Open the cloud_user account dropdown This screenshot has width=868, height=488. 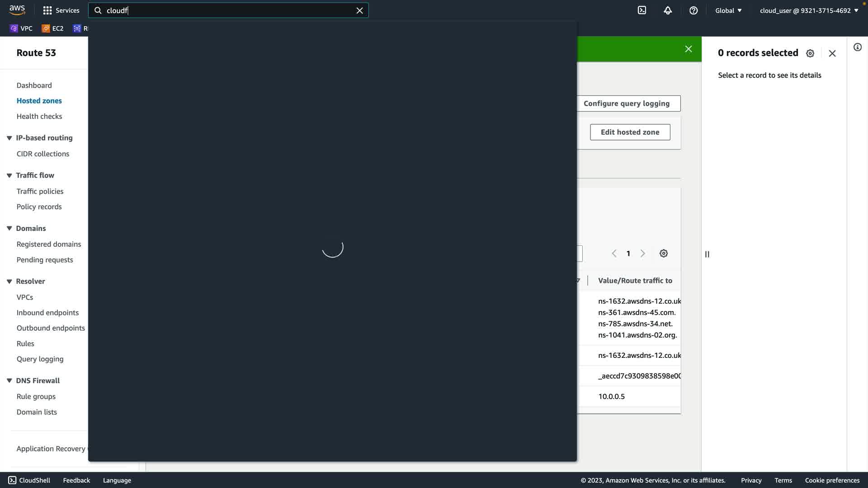click(809, 10)
